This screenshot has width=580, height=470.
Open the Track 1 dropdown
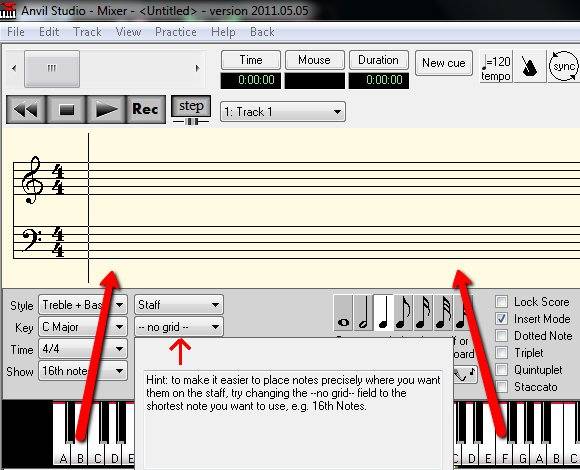pyautogui.click(x=283, y=112)
